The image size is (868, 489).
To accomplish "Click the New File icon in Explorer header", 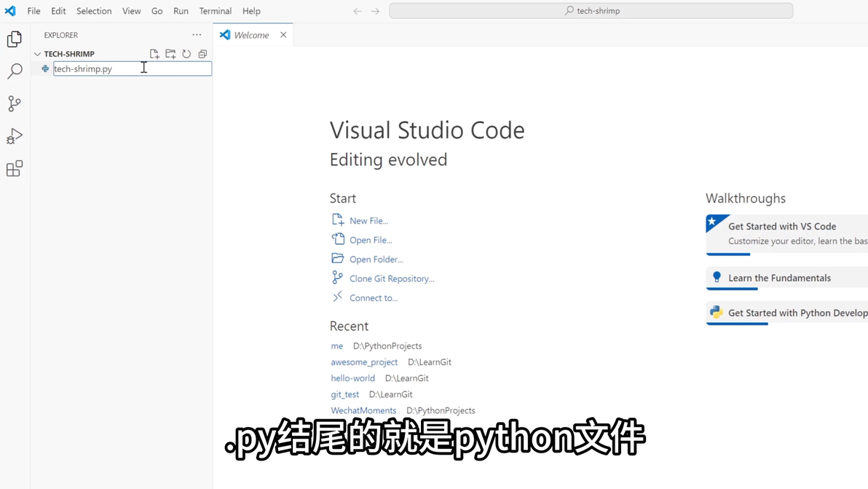I will tap(154, 54).
